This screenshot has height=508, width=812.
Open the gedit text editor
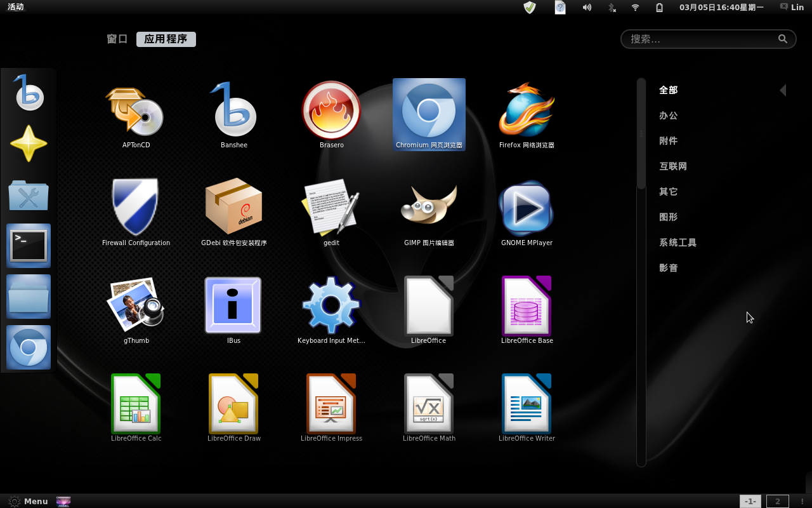click(x=331, y=213)
